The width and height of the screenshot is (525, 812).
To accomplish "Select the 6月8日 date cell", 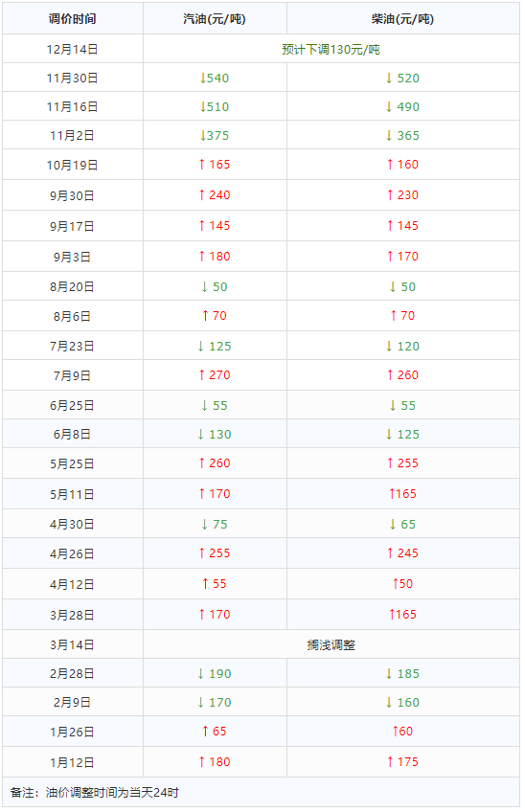I will tap(73, 435).
